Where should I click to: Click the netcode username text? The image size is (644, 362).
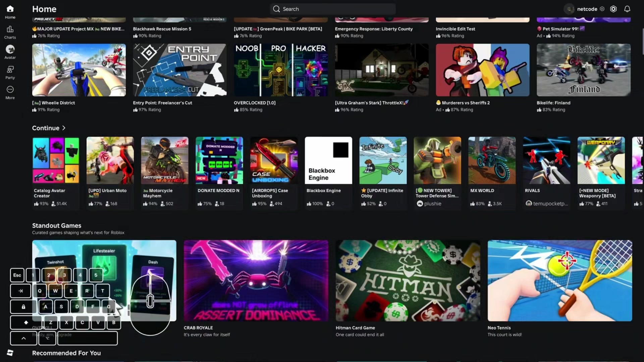(x=587, y=9)
